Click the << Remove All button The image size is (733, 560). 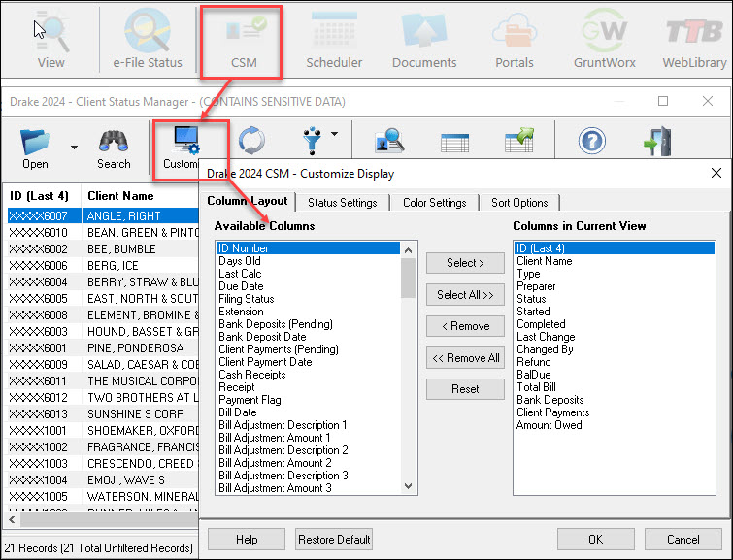(465, 357)
